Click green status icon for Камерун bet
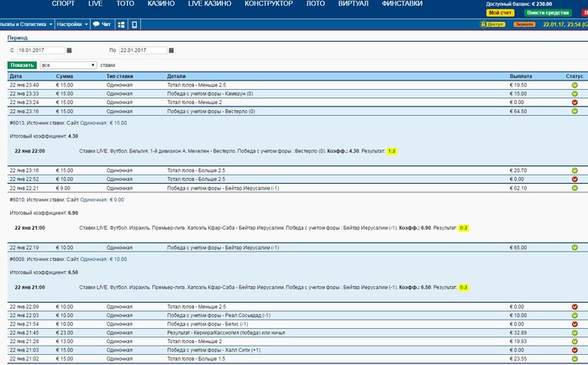 click(575, 94)
